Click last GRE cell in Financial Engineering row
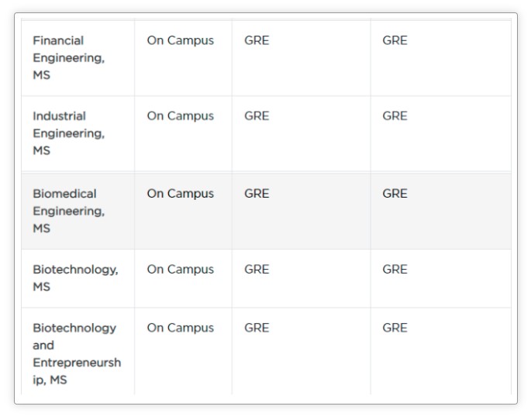This screenshot has width=531, height=420. [x=395, y=40]
